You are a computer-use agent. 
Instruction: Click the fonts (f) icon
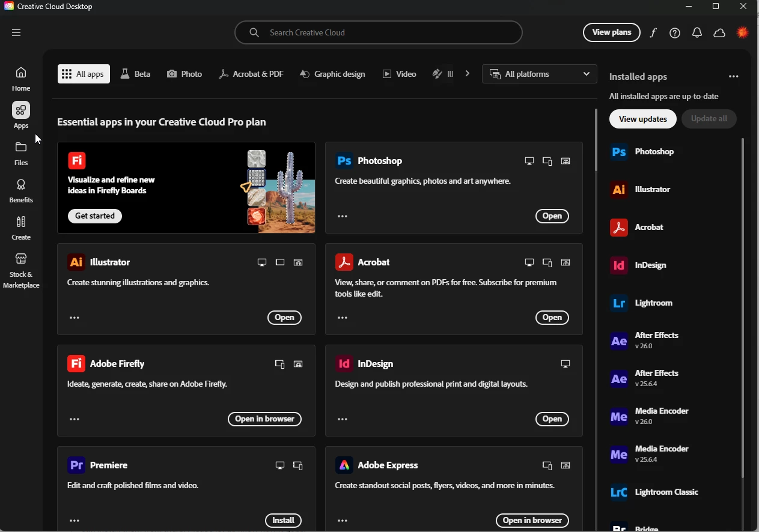653,33
